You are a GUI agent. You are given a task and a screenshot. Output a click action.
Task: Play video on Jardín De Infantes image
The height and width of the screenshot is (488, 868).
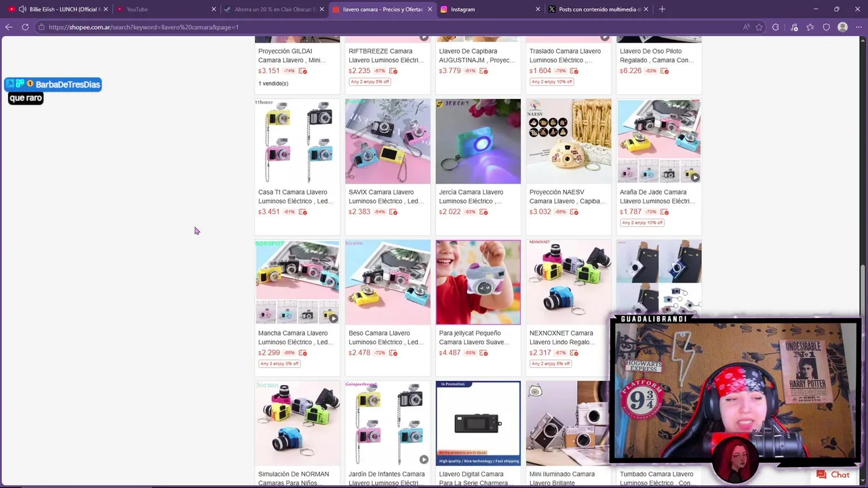point(423,459)
